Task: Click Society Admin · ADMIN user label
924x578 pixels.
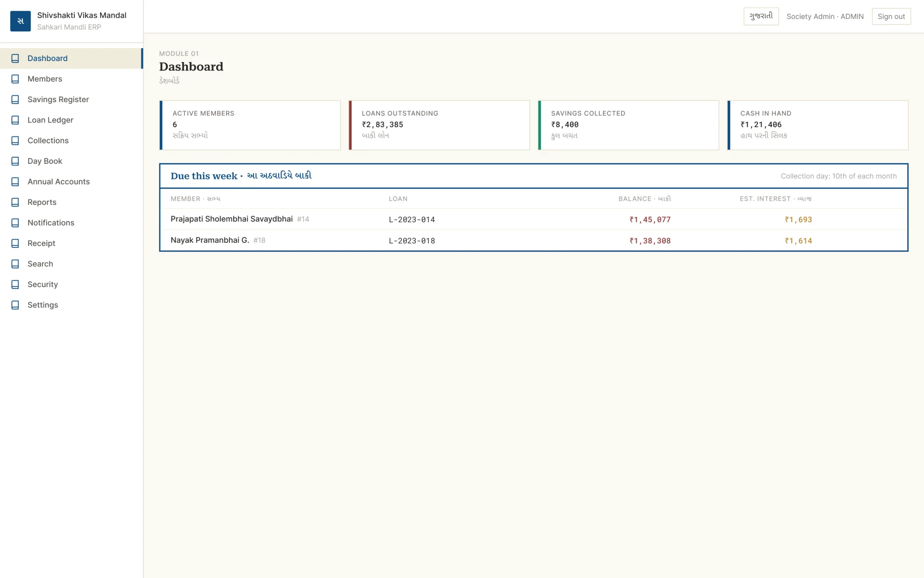Action: click(825, 17)
